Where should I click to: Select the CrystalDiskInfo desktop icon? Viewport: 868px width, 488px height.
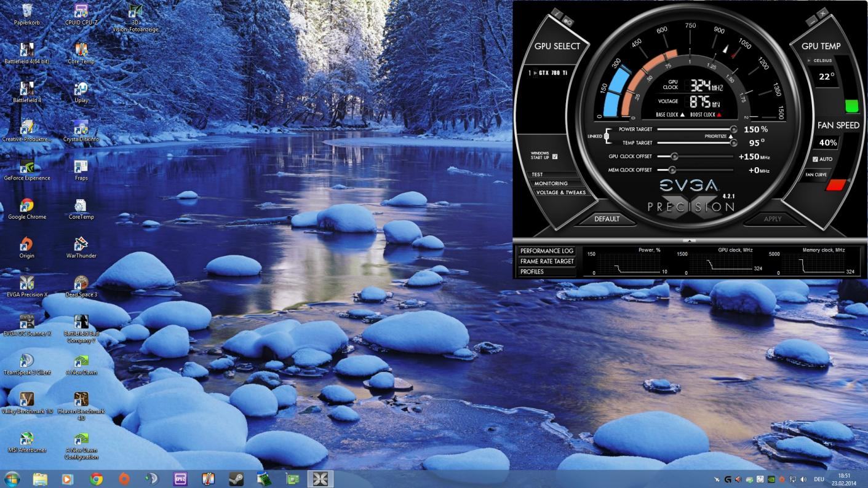pyautogui.click(x=81, y=131)
